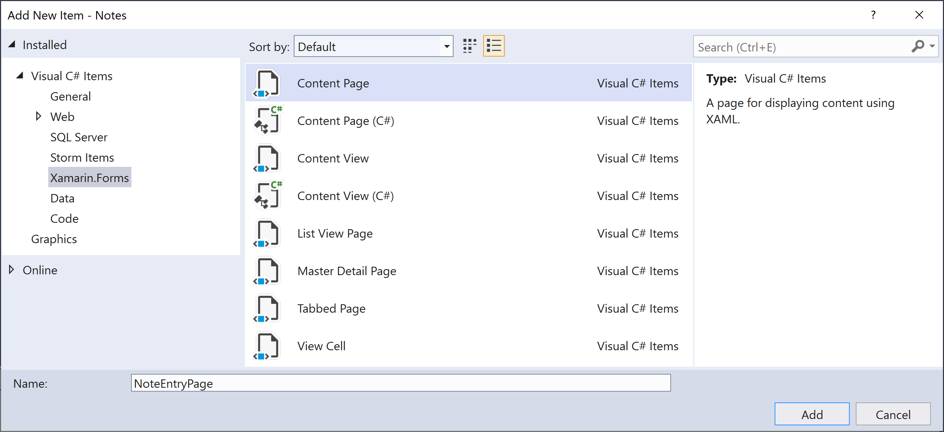The image size is (944, 432).
Task: Expand the Online tree node
Action: tap(12, 270)
